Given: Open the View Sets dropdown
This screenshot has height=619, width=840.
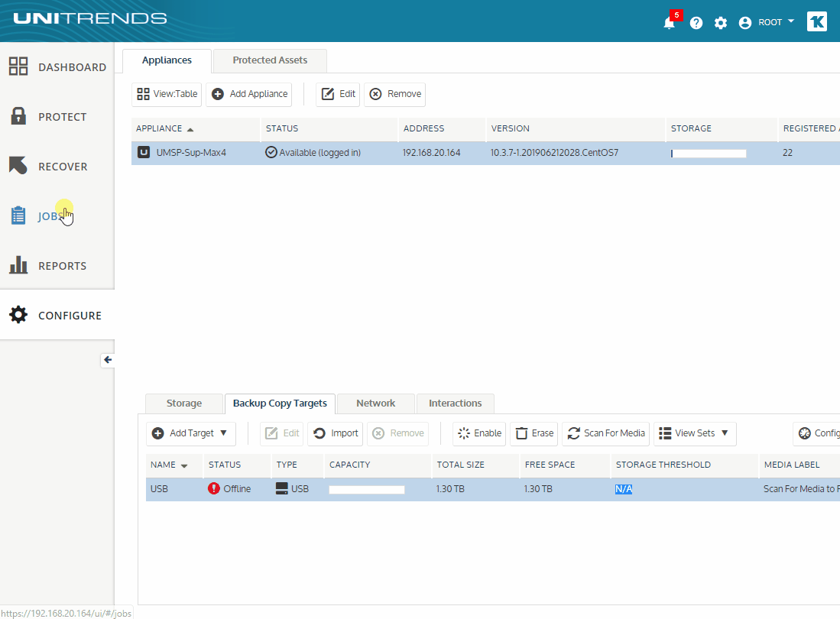Looking at the screenshot, I should coord(694,433).
